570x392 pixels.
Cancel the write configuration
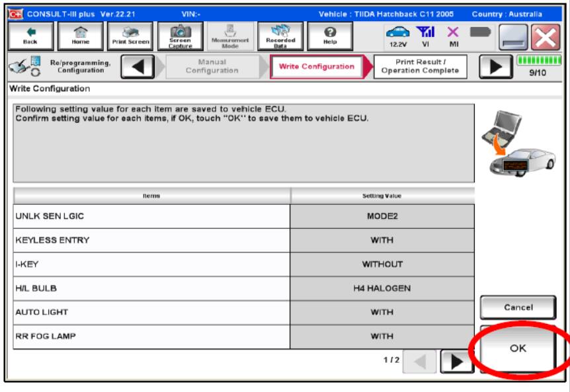coord(518,307)
